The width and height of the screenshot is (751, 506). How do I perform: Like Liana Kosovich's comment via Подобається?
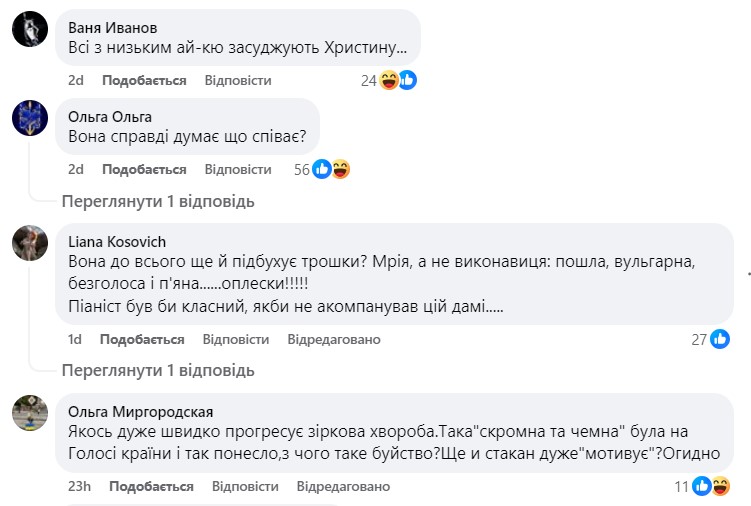[x=142, y=339]
